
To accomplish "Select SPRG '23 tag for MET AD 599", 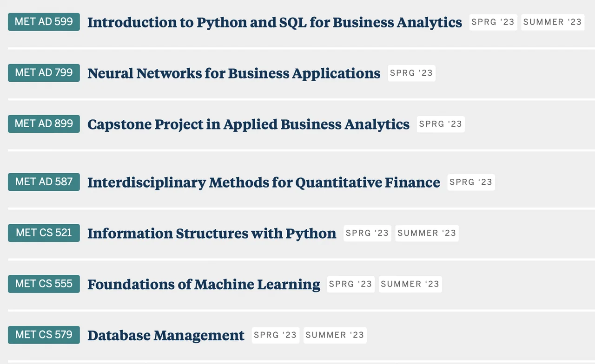I will pyautogui.click(x=493, y=22).
